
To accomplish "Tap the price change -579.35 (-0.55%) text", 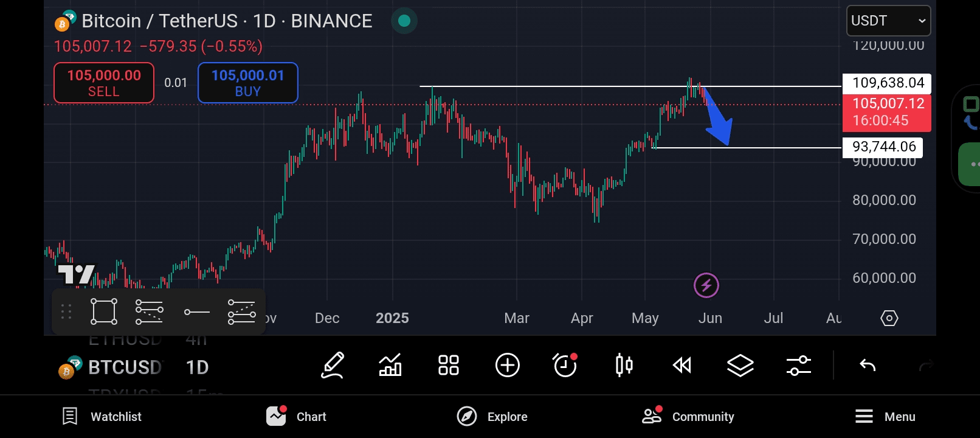I will click(x=201, y=46).
